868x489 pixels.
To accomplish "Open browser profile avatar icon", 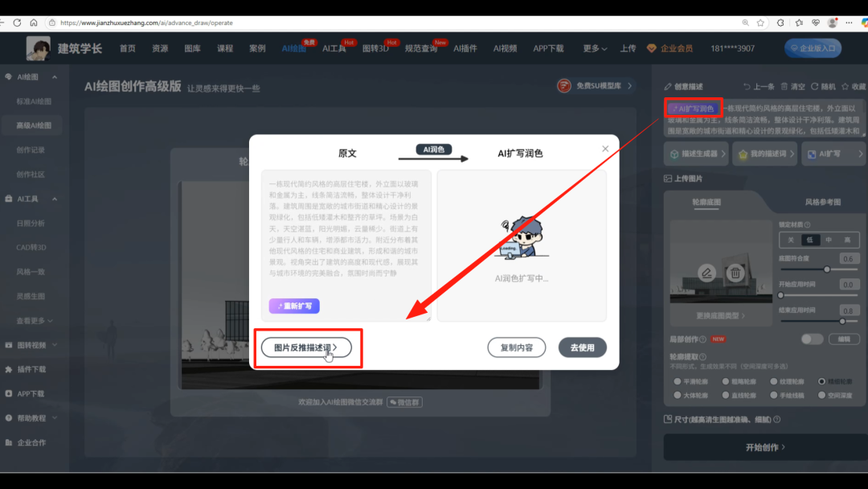I will (x=832, y=23).
